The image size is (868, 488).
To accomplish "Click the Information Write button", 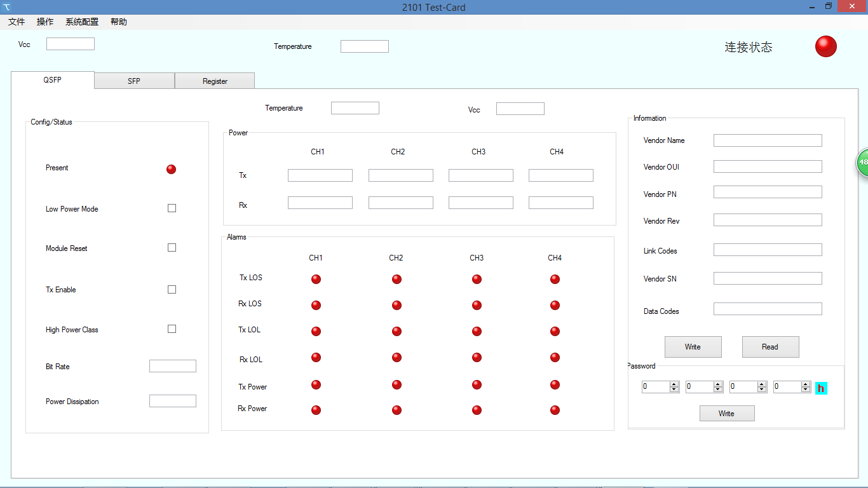I will coord(693,347).
